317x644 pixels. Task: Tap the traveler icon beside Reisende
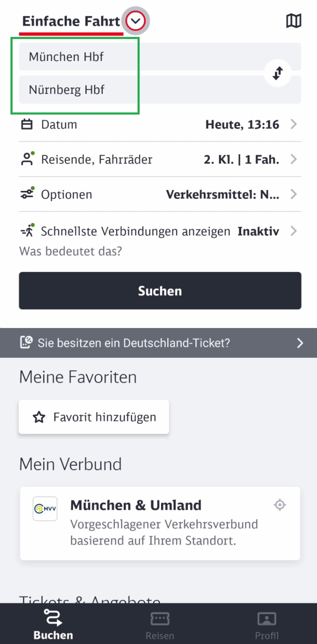(27, 159)
